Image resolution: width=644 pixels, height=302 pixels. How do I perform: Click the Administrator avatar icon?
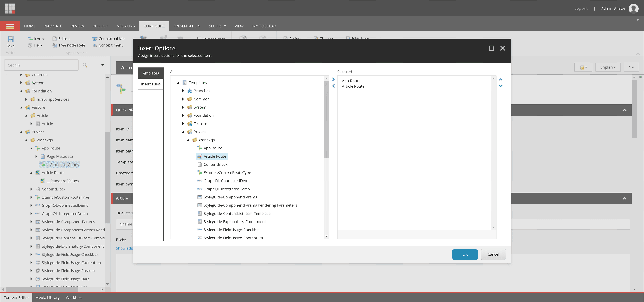(x=633, y=8)
